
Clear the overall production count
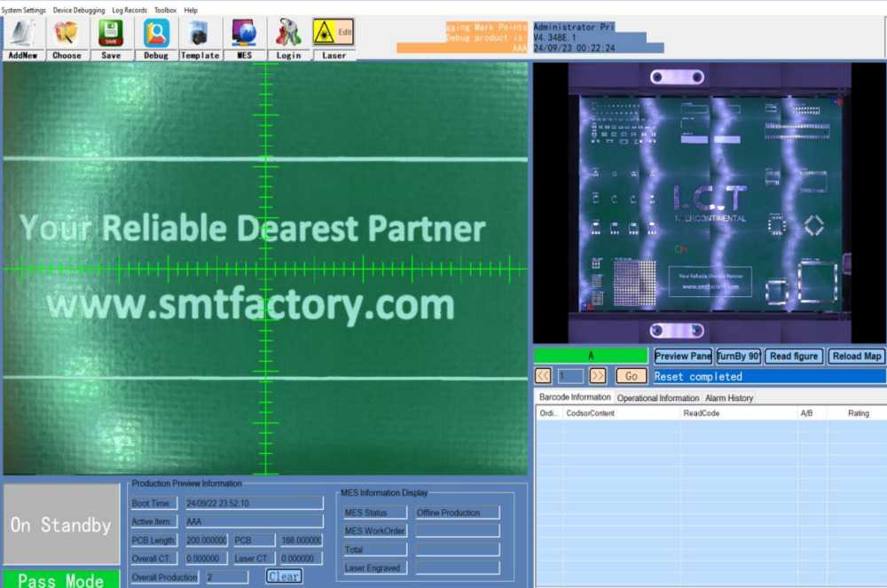point(284,576)
